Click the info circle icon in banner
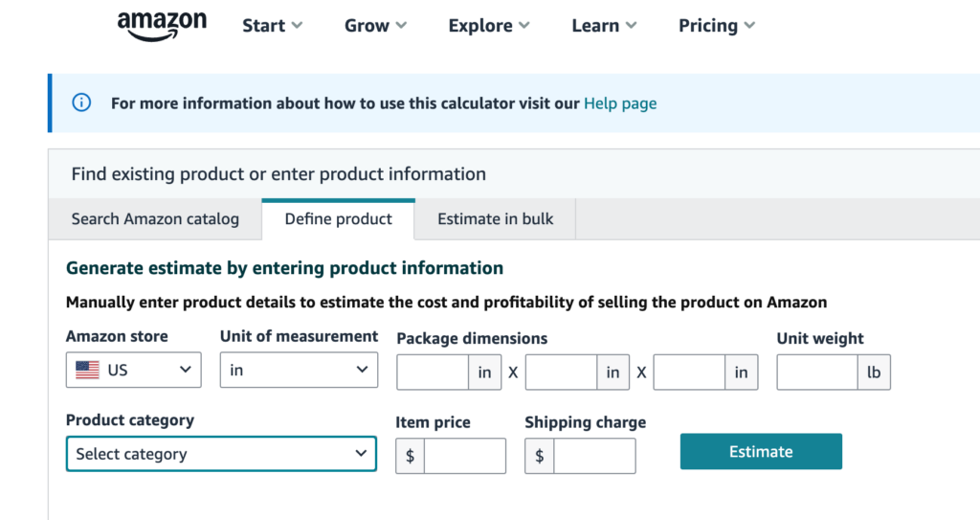Viewport: 980px width, 520px height. (81, 102)
